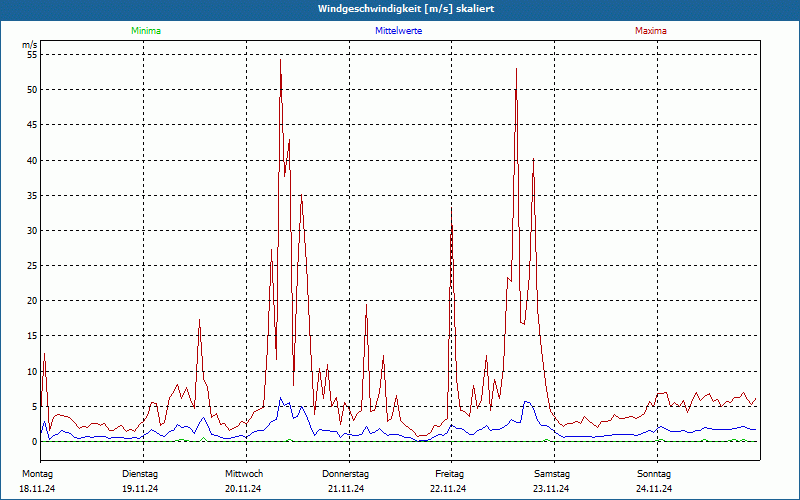800x500 pixels.
Task: Click the Montag day label
Action: 37,474
